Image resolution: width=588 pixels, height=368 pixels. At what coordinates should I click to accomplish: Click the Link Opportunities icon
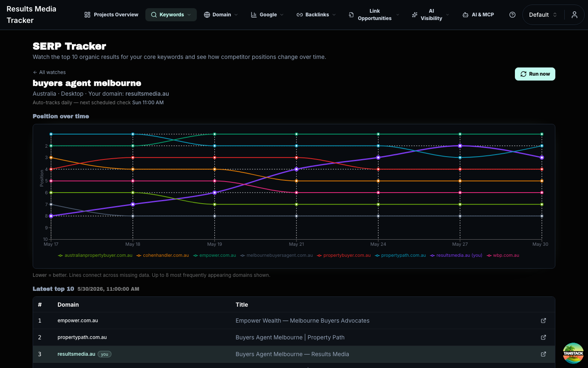click(351, 15)
